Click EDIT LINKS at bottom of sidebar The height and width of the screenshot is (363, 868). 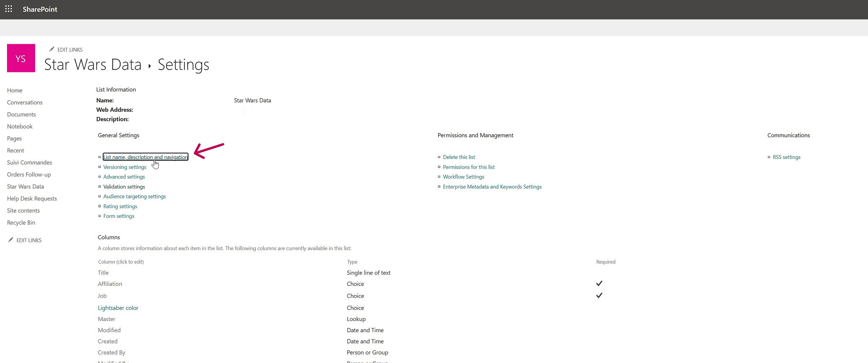pyautogui.click(x=29, y=240)
